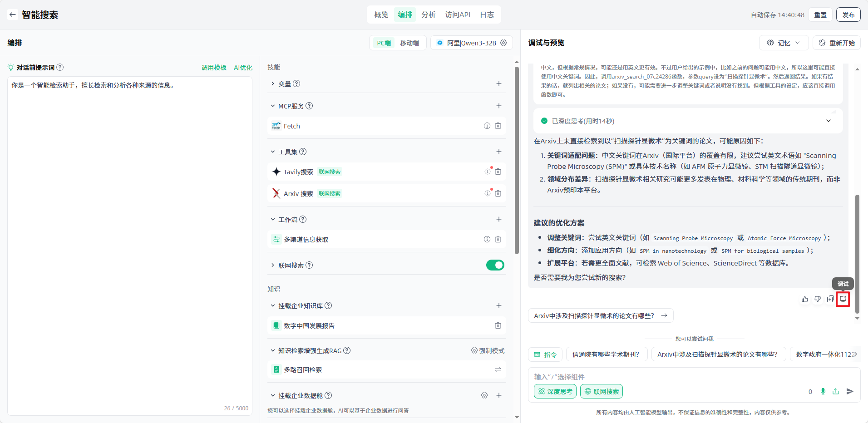Viewport: 868px width, 423px height.
Task: Click the 发布 button
Action: point(848,15)
